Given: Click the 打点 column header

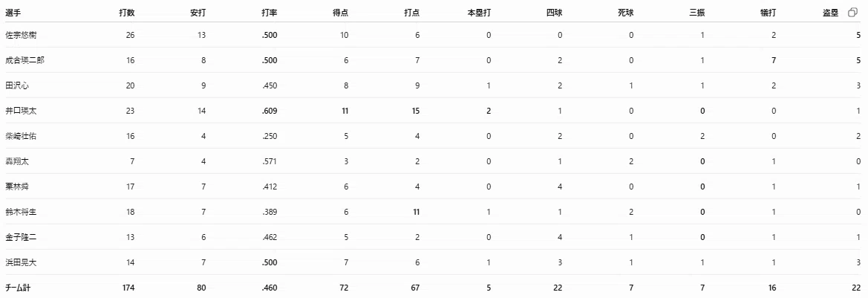Looking at the screenshot, I should pos(412,12).
